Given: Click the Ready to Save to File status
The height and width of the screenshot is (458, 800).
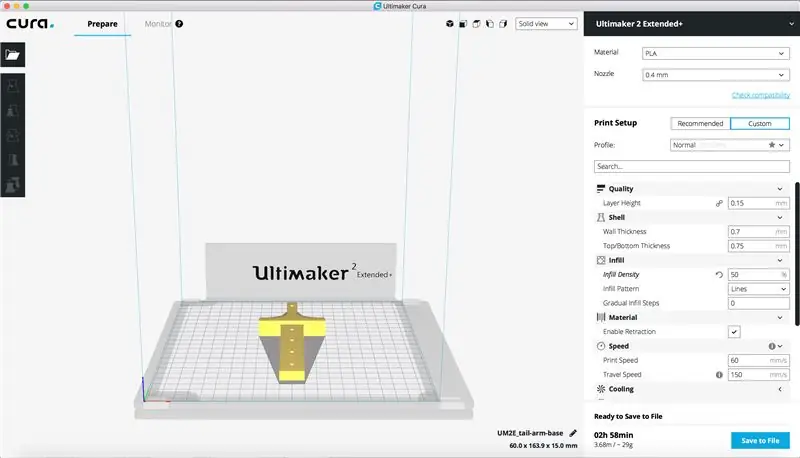Looking at the screenshot, I should (628, 416).
